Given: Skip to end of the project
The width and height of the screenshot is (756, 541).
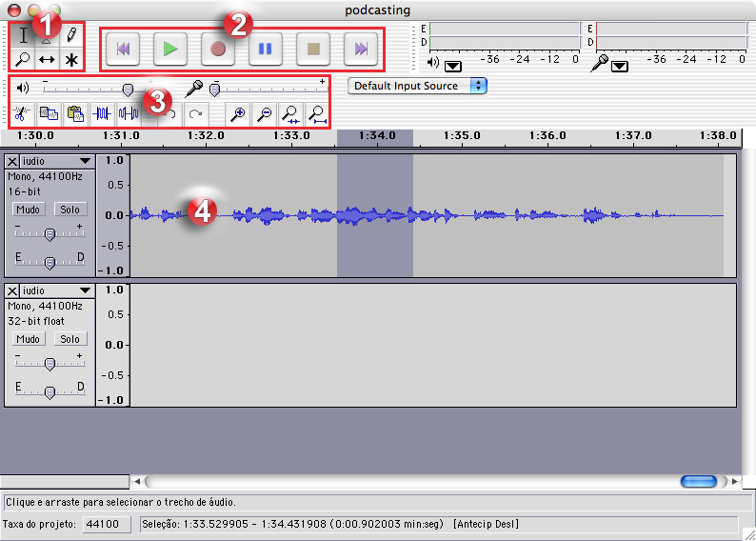Looking at the screenshot, I should (x=361, y=49).
